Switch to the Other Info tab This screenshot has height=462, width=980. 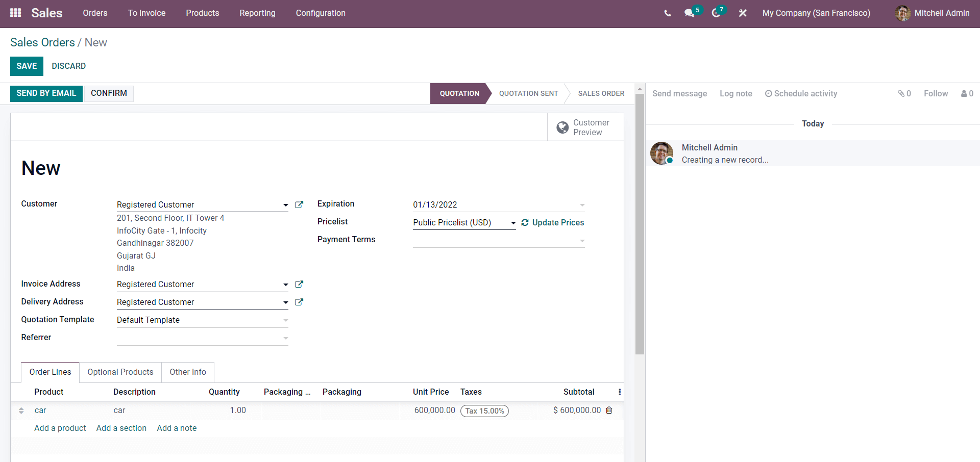(x=188, y=372)
